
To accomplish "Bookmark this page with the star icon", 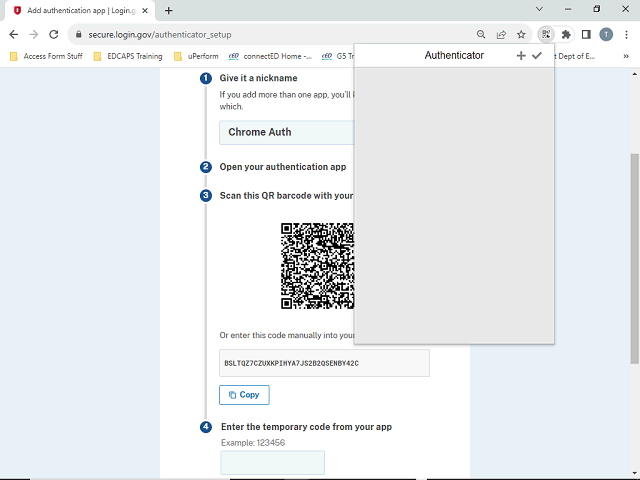I will 521,34.
